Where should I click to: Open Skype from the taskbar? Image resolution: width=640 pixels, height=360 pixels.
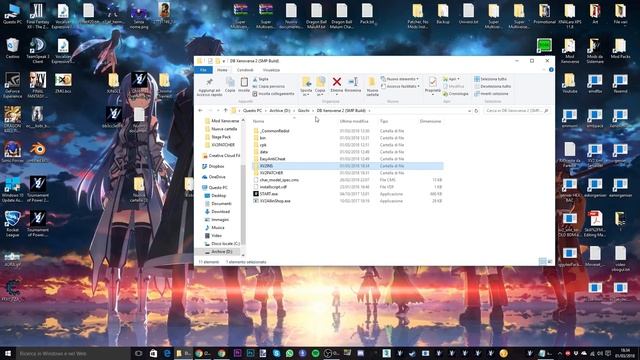coord(277,353)
